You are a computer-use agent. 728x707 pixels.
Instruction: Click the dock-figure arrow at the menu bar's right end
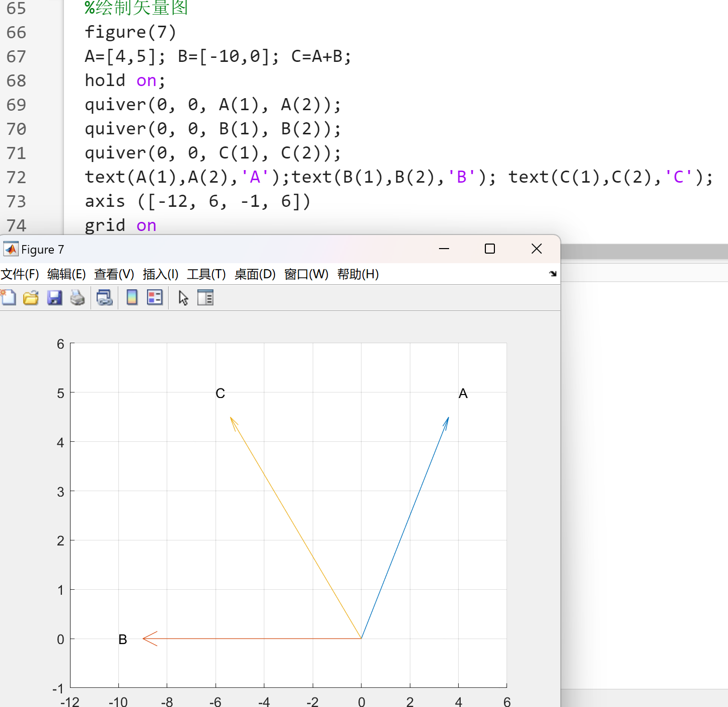(x=553, y=274)
